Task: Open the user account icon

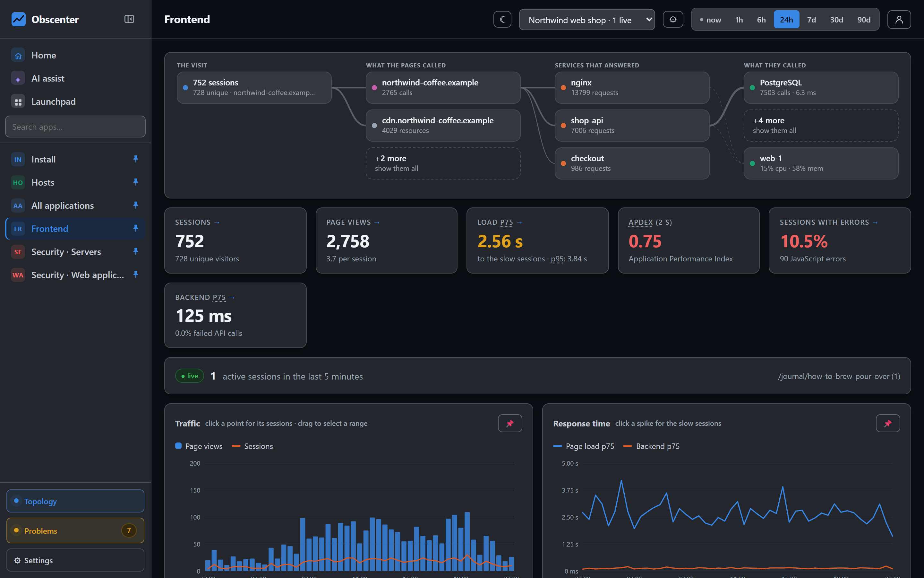Action: point(899,20)
